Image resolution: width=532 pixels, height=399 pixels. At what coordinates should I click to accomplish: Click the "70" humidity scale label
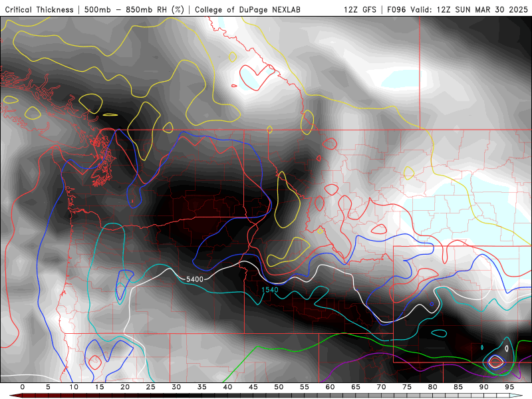[381, 387]
